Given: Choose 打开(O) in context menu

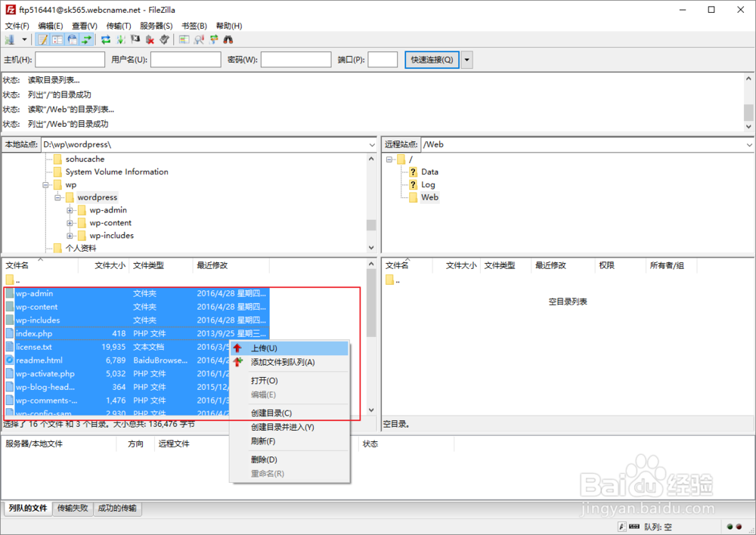Looking at the screenshot, I should point(290,381).
